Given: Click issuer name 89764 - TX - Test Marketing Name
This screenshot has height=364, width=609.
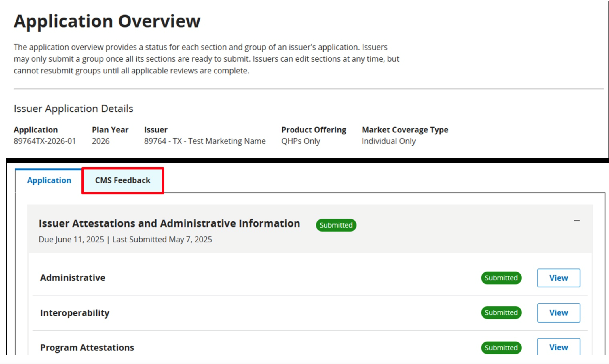Looking at the screenshot, I should (x=205, y=141).
